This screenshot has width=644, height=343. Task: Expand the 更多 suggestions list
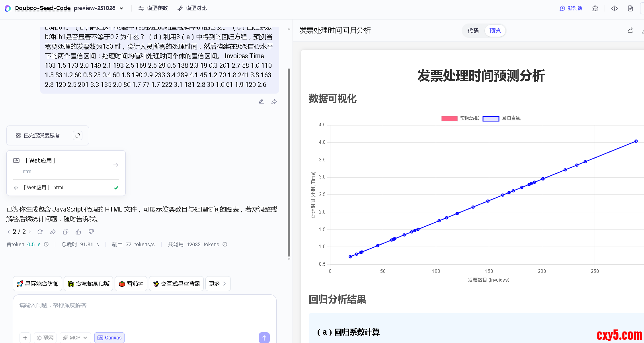tap(218, 284)
